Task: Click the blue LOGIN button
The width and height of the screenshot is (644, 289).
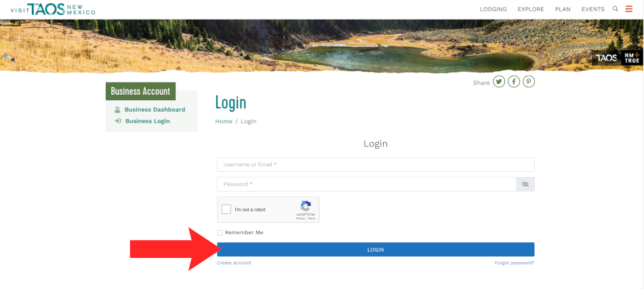Action: (x=376, y=249)
